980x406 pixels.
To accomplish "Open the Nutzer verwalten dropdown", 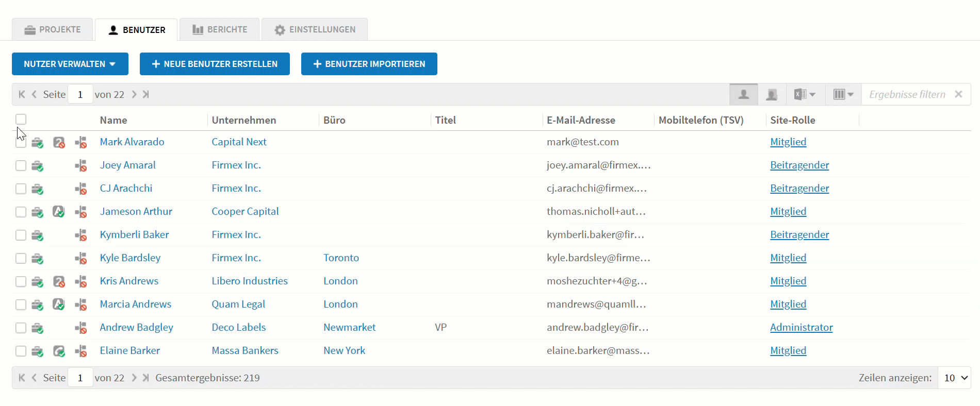I will 70,64.
